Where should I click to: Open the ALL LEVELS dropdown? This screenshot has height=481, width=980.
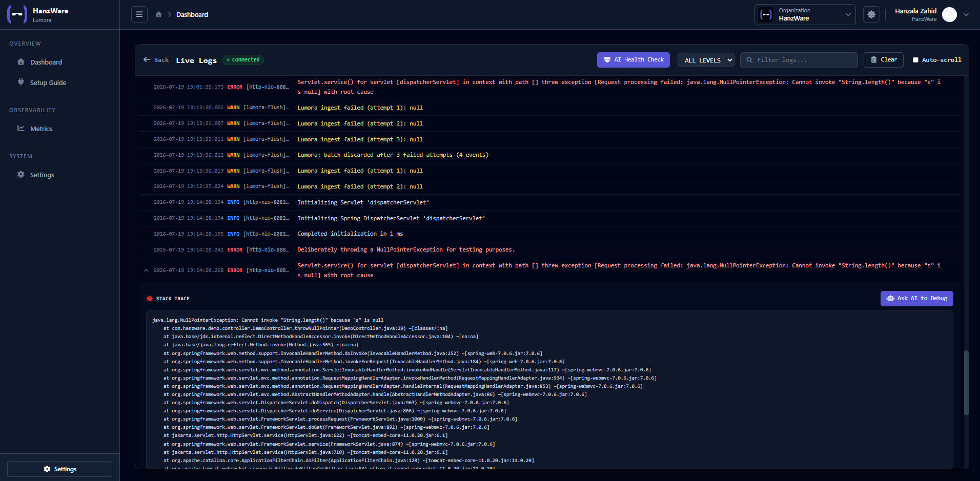tap(706, 60)
